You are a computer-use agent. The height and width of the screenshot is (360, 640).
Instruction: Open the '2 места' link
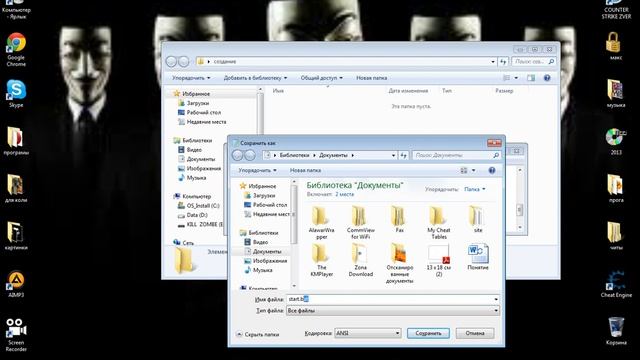click(344, 194)
